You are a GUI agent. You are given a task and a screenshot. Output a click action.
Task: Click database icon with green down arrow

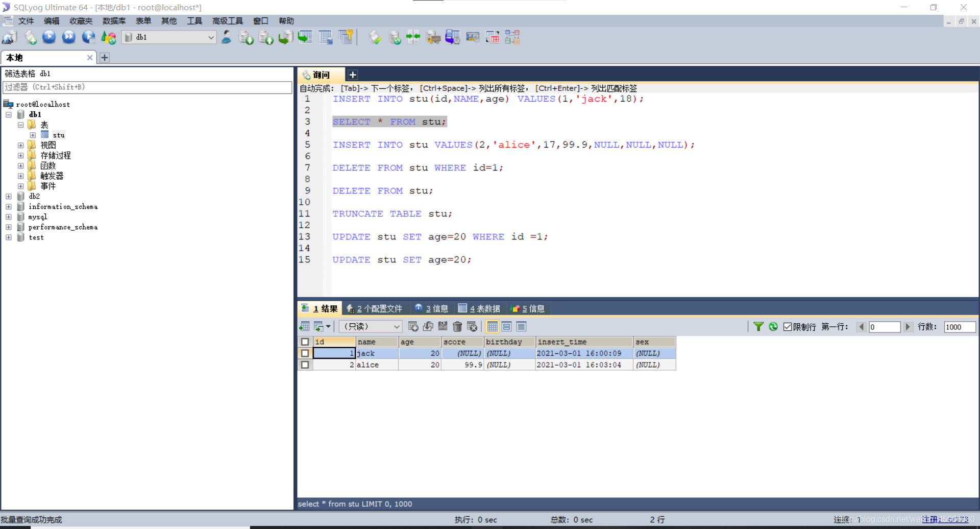point(246,37)
